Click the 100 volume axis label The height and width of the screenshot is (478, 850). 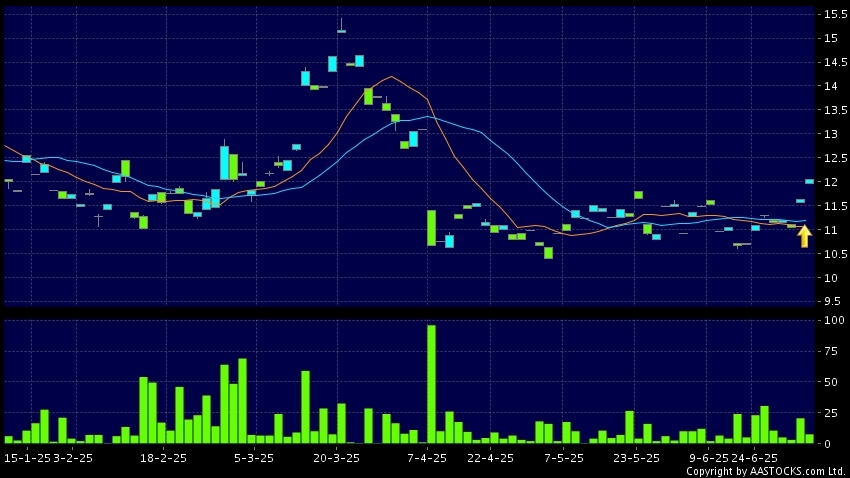pyautogui.click(x=834, y=320)
